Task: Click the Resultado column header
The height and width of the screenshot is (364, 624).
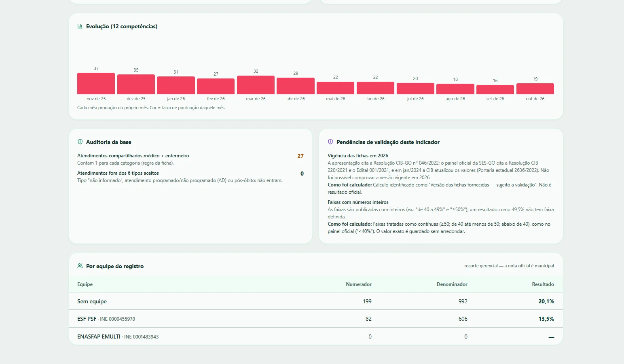Action: 543,284
